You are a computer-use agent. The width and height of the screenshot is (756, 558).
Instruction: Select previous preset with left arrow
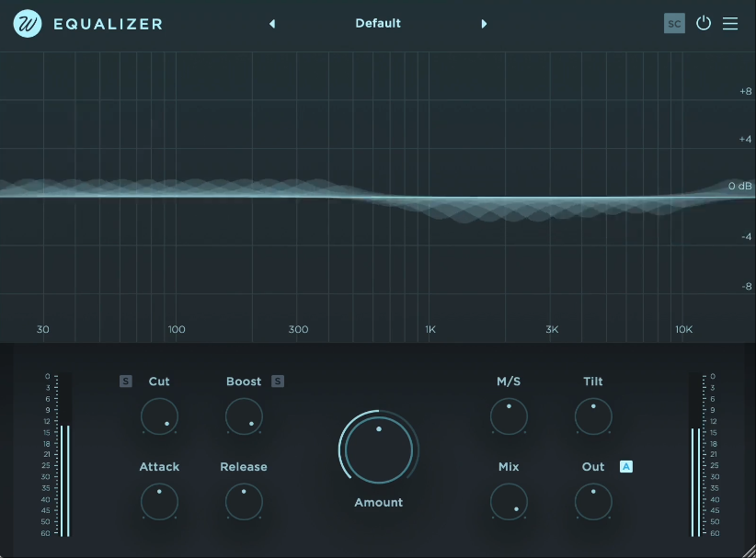pos(272,24)
